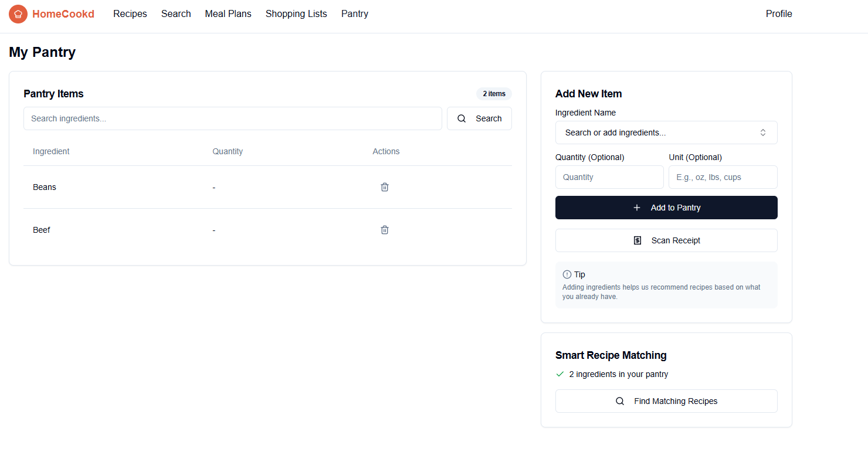Click the Ingredient Name label

click(x=585, y=113)
